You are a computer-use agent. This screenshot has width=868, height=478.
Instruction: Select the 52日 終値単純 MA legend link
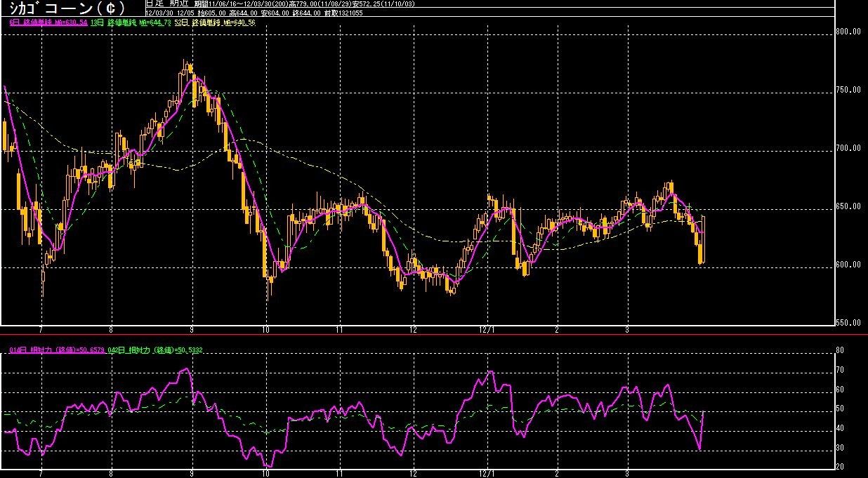[215, 23]
